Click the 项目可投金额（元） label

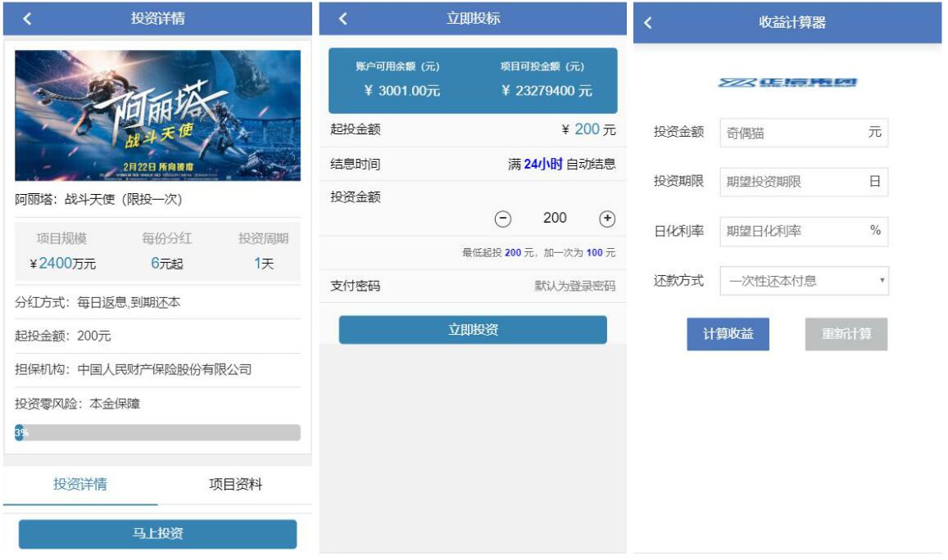(x=542, y=66)
